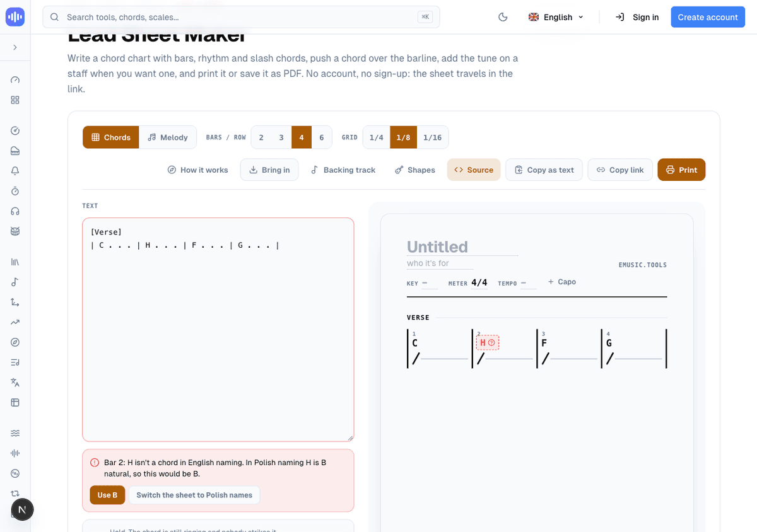Open the trending line sidebar icon
Screen dimensions: 757x532
(x=15, y=322)
